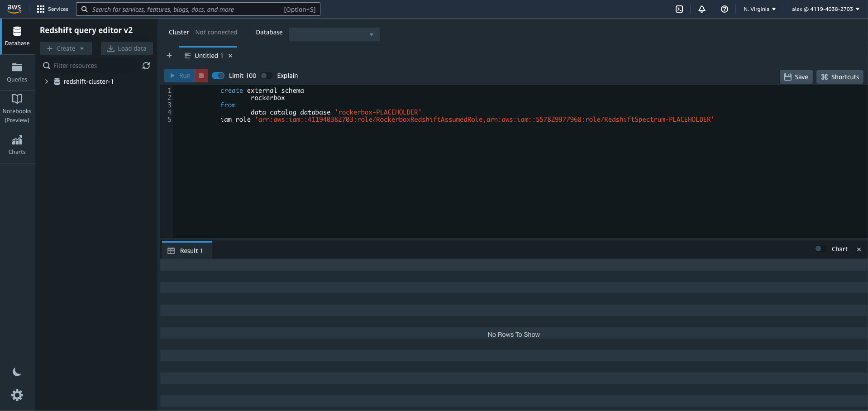Select the Result 1 tab
Viewport: 868px width, 411px height.
(187, 250)
